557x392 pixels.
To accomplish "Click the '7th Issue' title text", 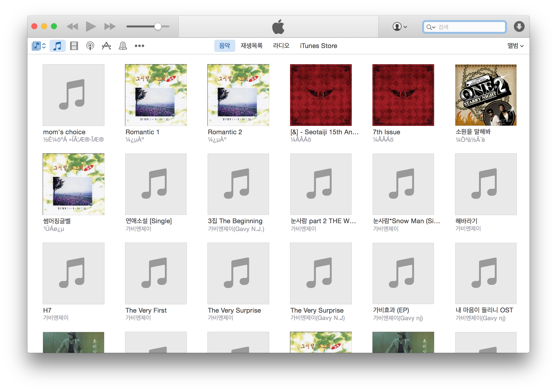I will click(387, 132).
